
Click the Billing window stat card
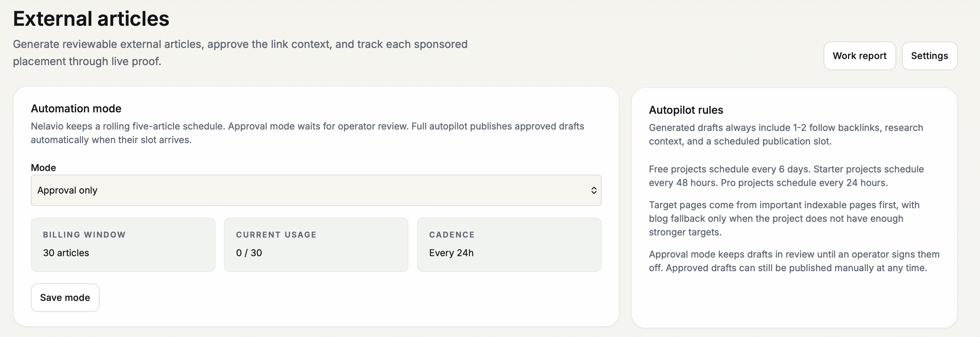coord(122,245)
